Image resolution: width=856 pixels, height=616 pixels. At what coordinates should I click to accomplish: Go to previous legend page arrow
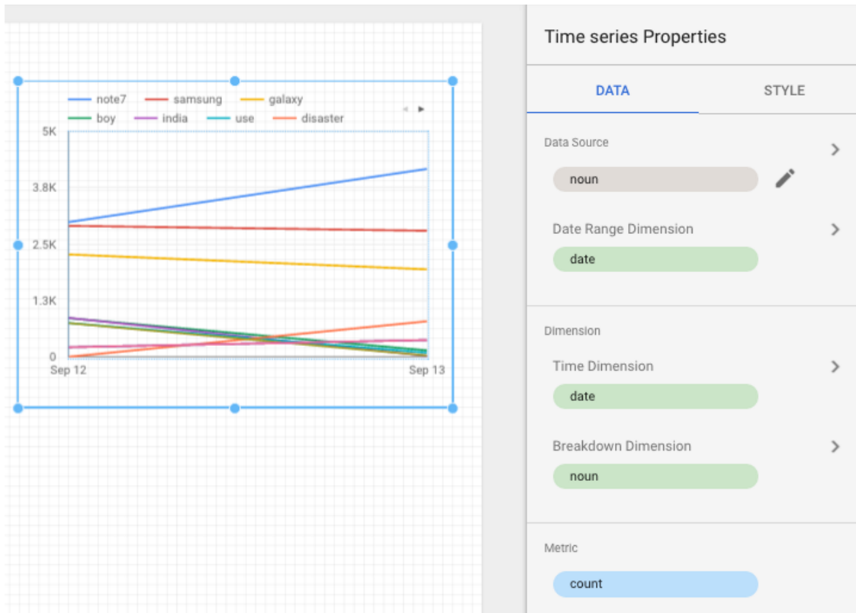[406, 109]
